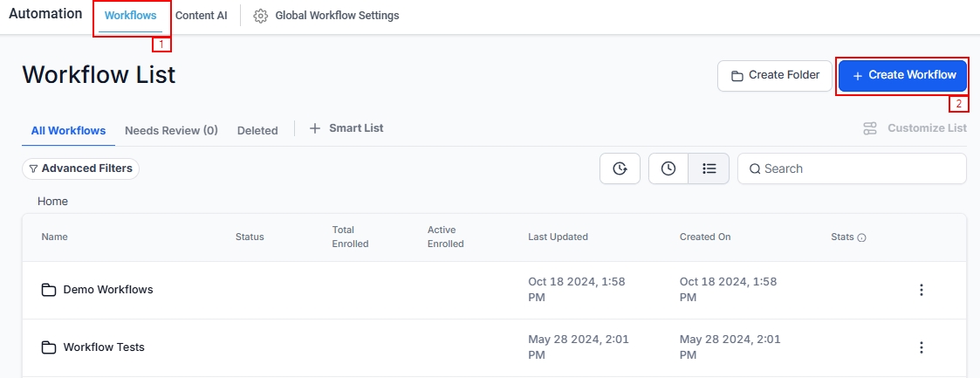
Task: Expand the Advanced Filters panel
Action: (x=80, y=168)
